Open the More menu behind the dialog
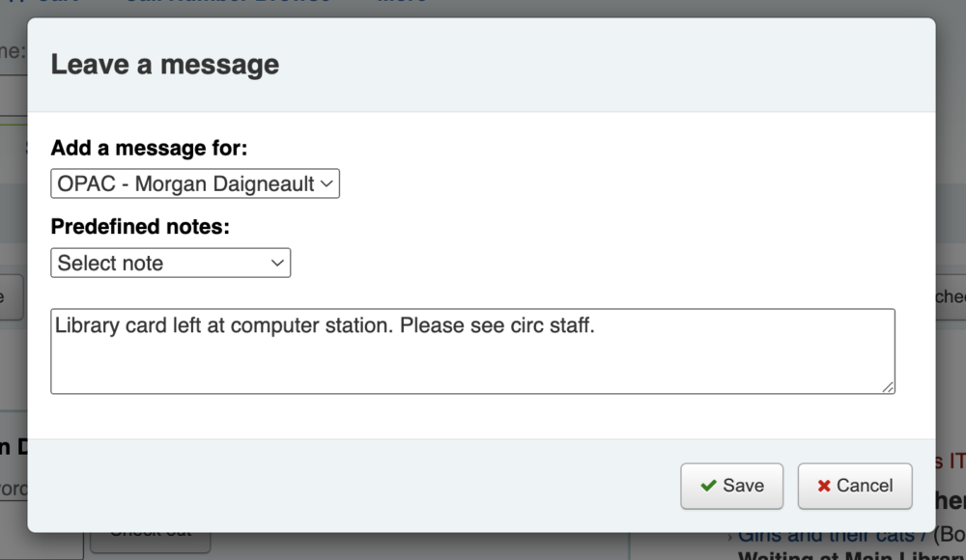This screenshot has width=966, height=560. 401,5
